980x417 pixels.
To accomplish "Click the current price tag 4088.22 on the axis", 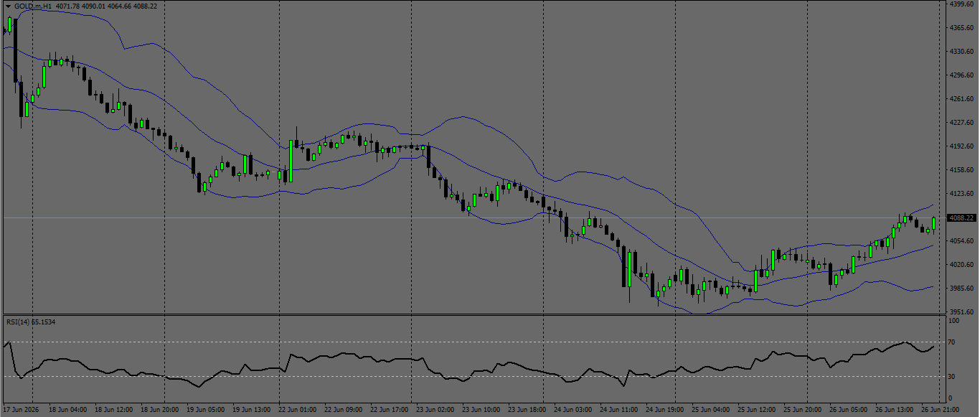I will [x=961, y=217].
